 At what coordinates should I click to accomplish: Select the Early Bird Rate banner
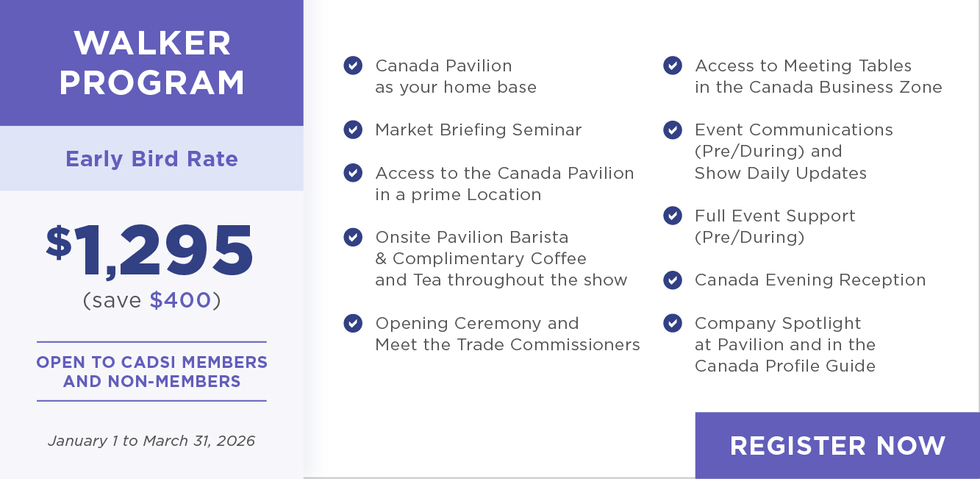[x=151, y=159]
